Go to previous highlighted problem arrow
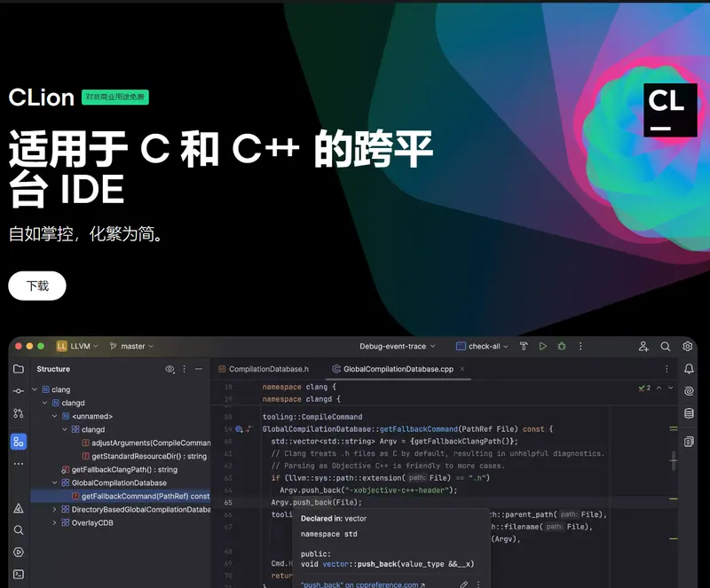The height and width of the screenshot is (588, 710). point(659,388)
